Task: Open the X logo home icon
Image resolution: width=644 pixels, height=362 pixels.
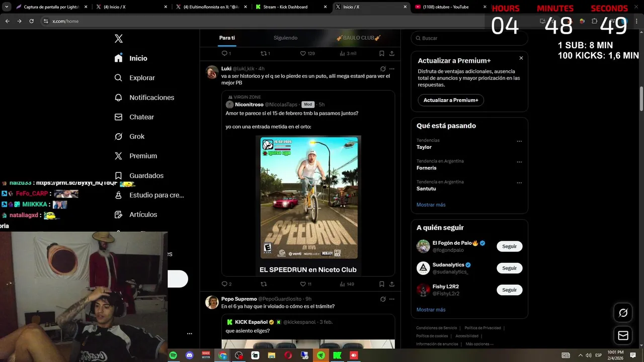Action: (118, 39)
